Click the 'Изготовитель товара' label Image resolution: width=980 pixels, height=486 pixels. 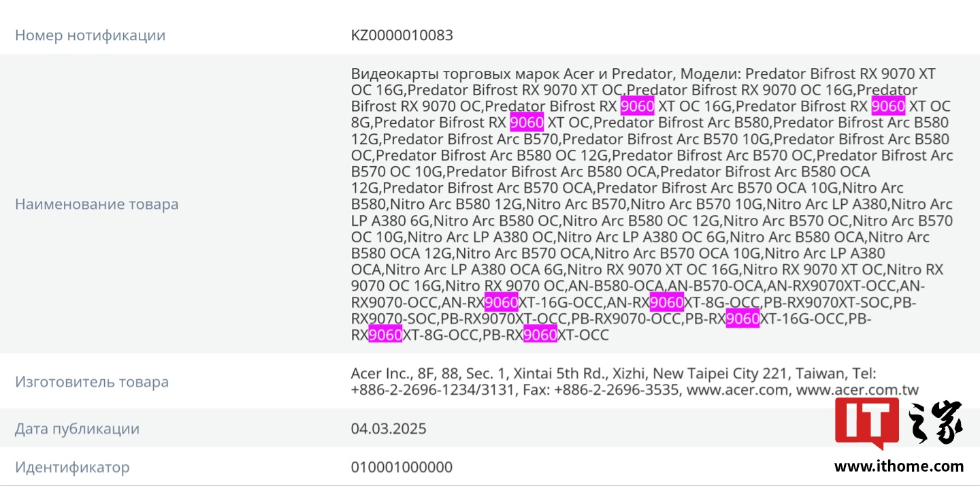92,382
